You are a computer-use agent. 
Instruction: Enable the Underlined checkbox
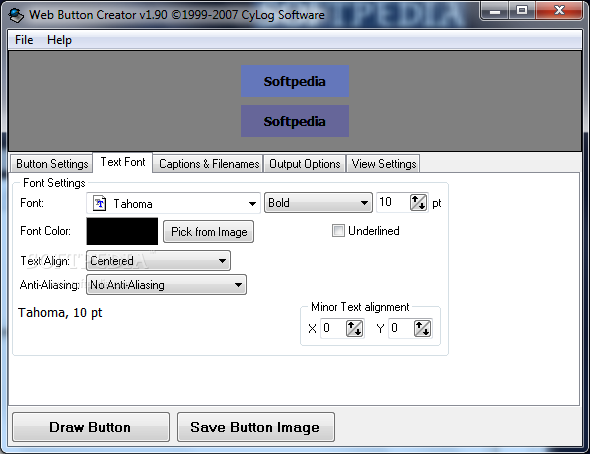(338, 231)
